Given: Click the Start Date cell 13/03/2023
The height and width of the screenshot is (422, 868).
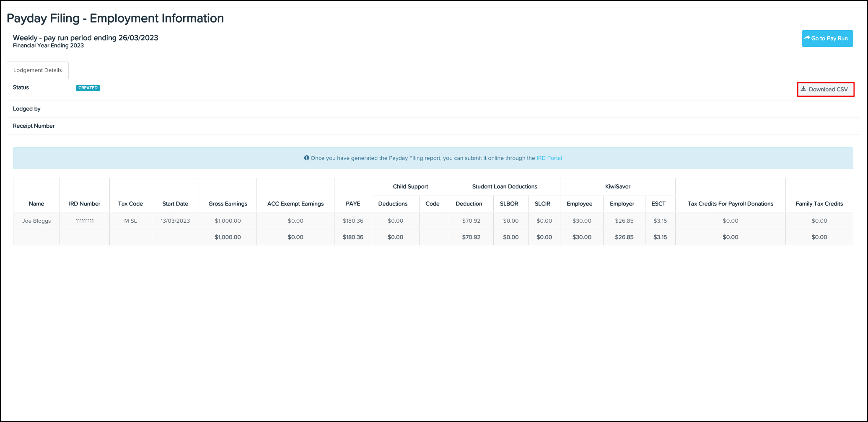Looking at the screenshot, I should (175, 221).
